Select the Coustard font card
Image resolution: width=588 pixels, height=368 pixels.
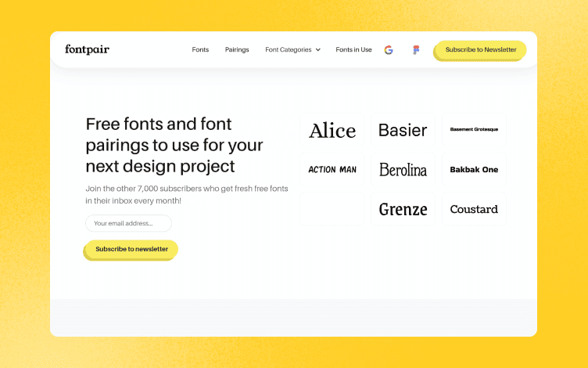(474, 209)
